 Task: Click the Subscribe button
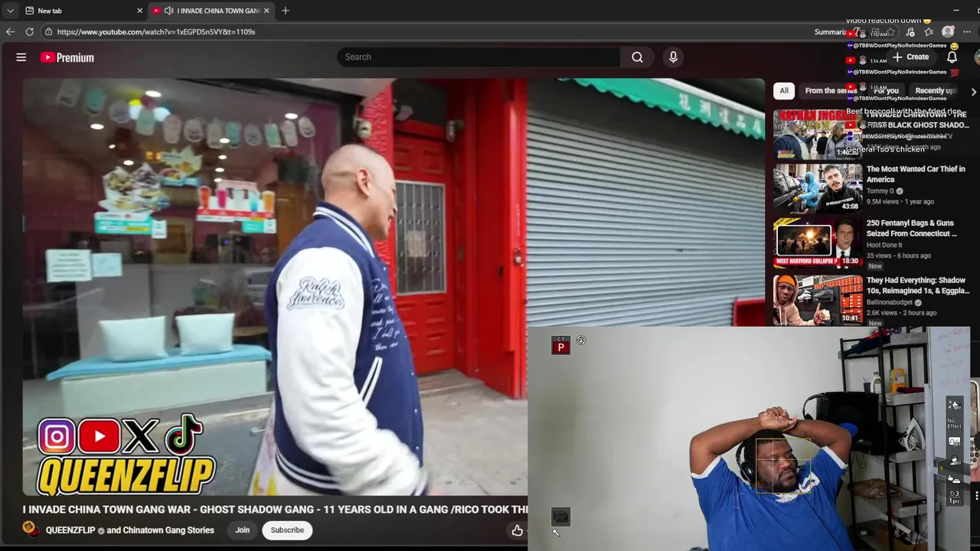pos(287,530)
